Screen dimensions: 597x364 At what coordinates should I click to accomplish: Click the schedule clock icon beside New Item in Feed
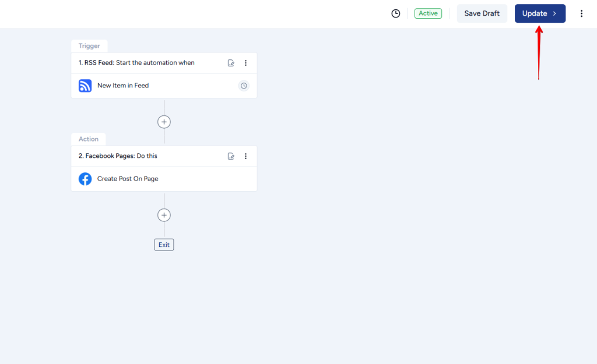click(x=244, y=86)
